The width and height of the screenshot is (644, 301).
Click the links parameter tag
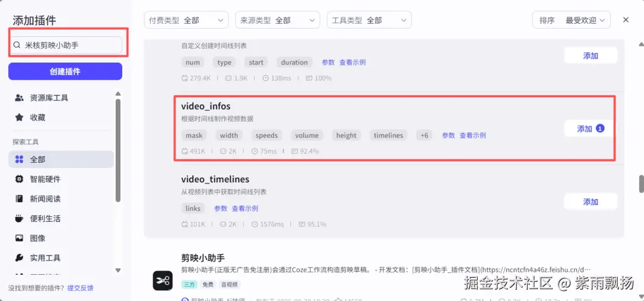coord(193,209)
